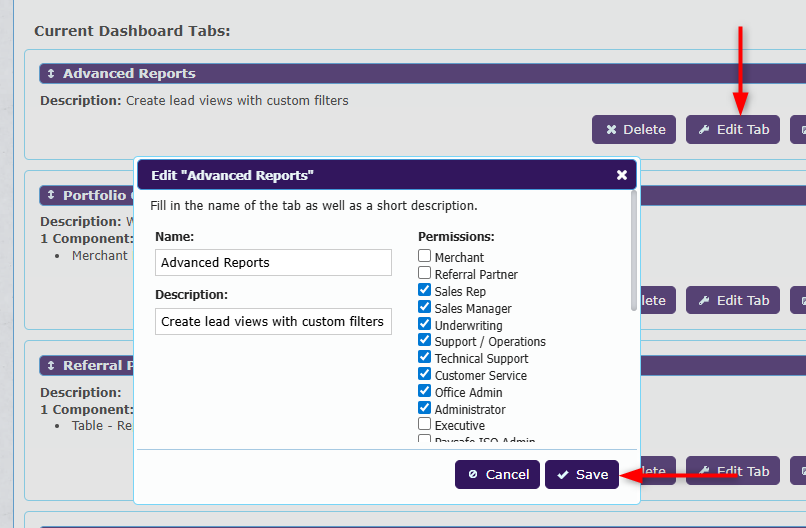Close the Edit Advanced Reports dialog
This screenshot has width=806, height=528.
(621, 175)
